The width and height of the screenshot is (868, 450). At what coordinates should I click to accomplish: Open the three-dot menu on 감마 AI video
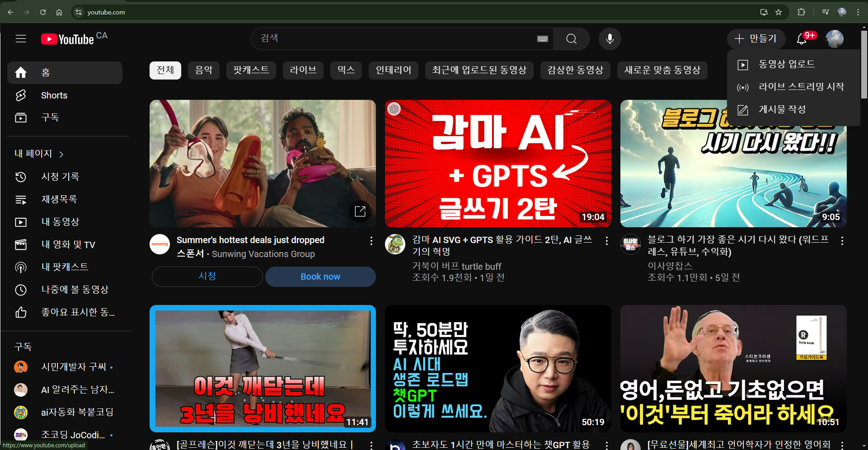coord(606,241)
